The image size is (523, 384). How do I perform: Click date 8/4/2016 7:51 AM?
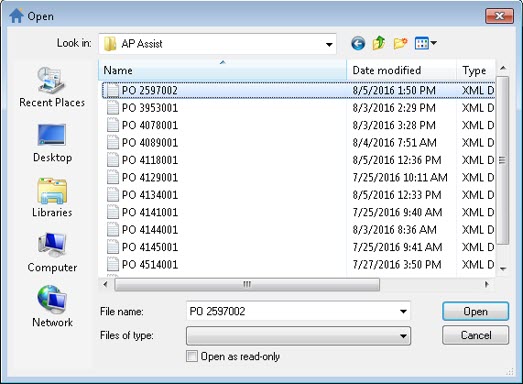[394, 142]
